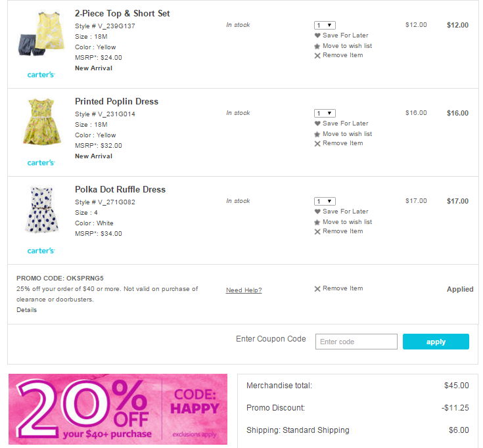Click heart icon for Polka Dot Ruffle Dress
The width and height of the screenshot is (483, 448).
(x=317, y=212)
